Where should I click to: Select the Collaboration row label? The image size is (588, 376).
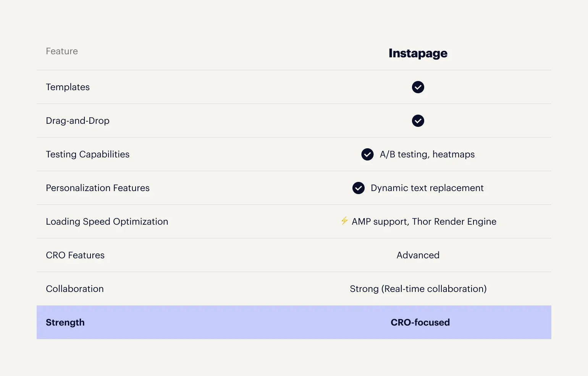(x=75, y=289)
